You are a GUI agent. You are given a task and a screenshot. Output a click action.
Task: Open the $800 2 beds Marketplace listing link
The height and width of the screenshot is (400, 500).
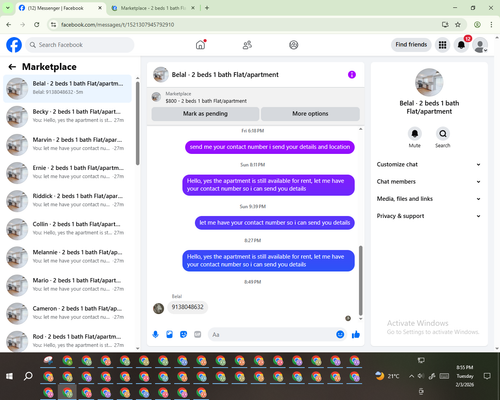pyautogui.click(x=206, y=101)
